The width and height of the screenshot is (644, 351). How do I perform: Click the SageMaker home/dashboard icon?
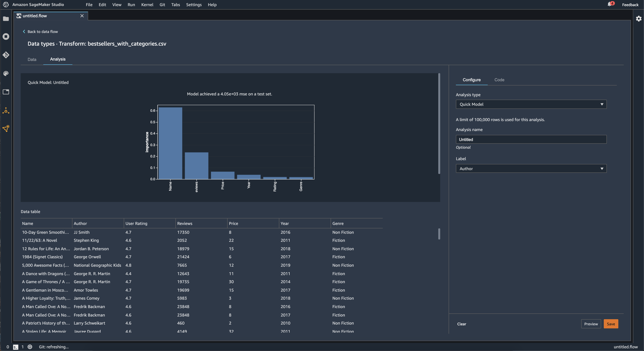pyautogui.click(x=6, y=4)
